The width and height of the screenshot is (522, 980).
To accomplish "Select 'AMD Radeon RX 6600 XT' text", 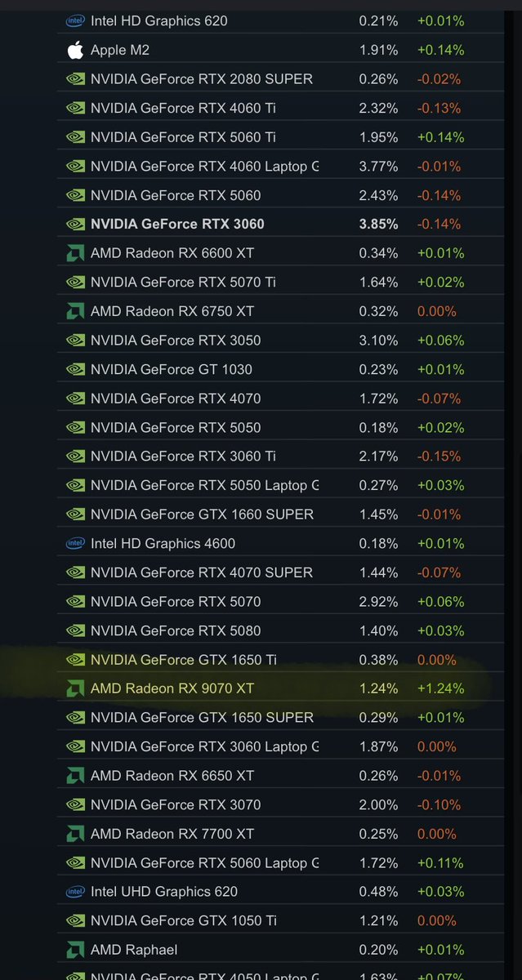I will click(x=172, y=253).
